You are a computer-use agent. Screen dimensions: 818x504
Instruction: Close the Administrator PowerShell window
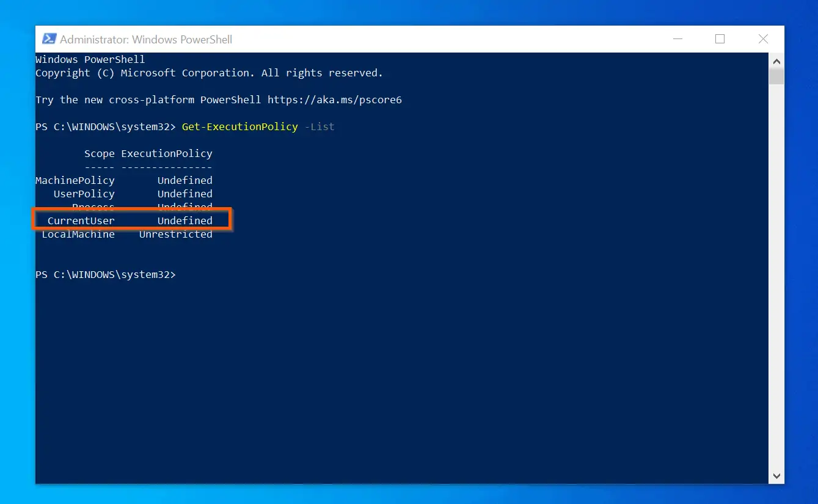click(x=763, y=39)
